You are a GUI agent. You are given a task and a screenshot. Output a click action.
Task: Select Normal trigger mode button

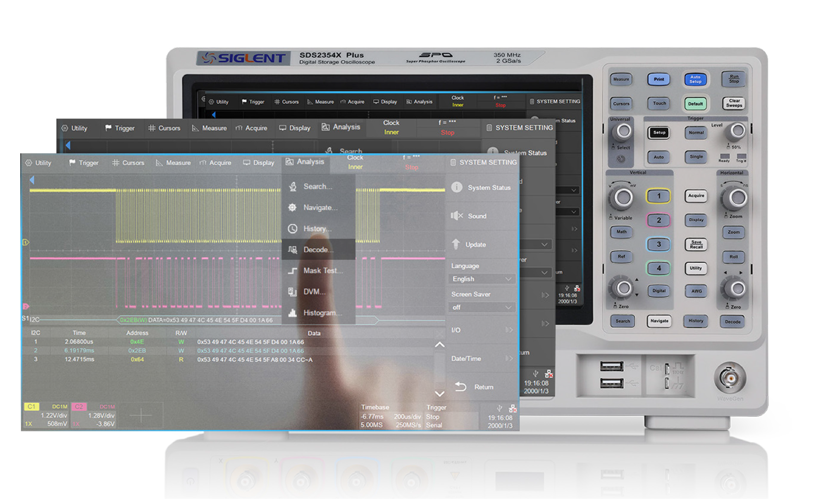[696, 133]
